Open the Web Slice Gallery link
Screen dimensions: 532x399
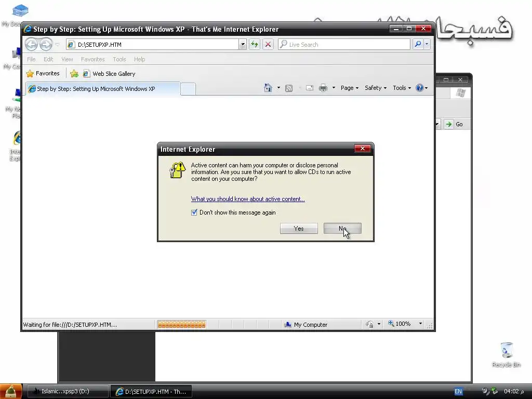(x=109, y=74)
